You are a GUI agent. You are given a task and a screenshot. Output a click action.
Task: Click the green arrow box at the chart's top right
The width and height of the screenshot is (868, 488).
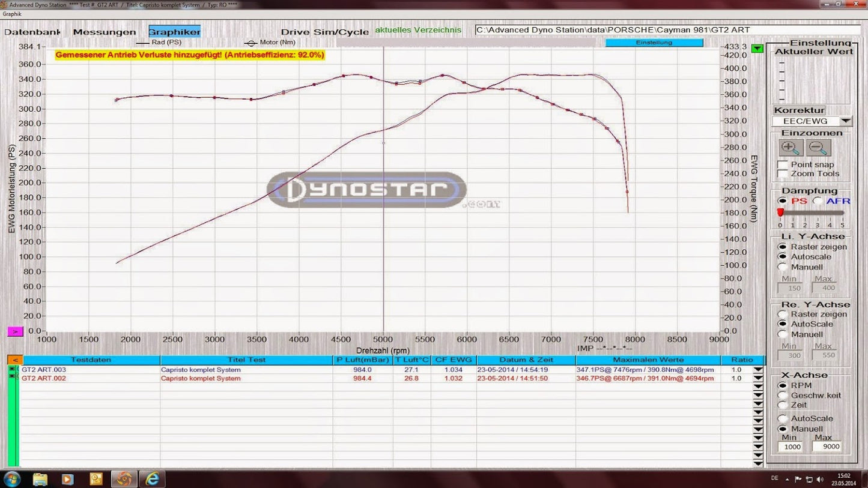tap(757, 48)
